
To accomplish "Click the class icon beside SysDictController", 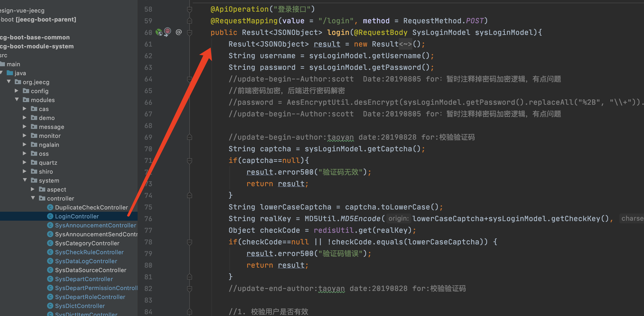I will (50, 305).
